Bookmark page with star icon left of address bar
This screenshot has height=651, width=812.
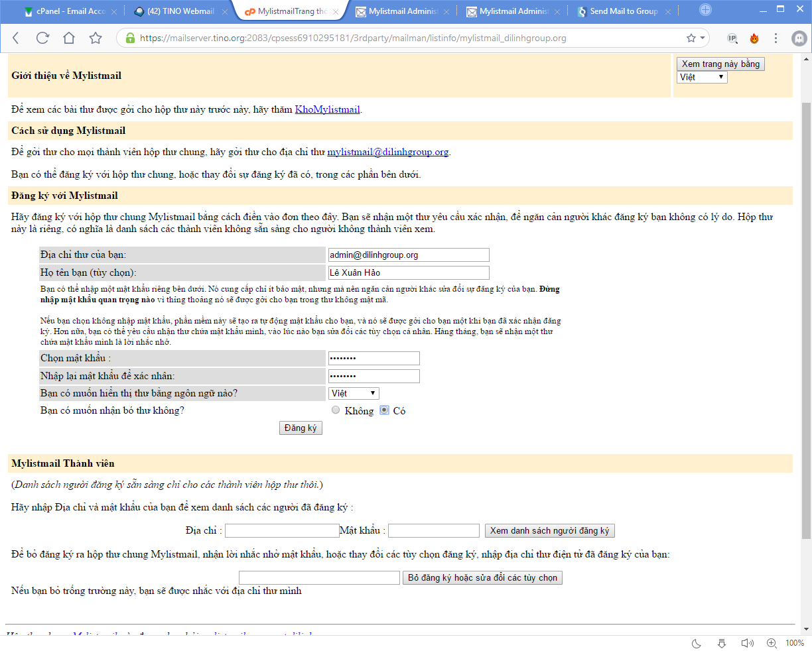click(96, 38)
